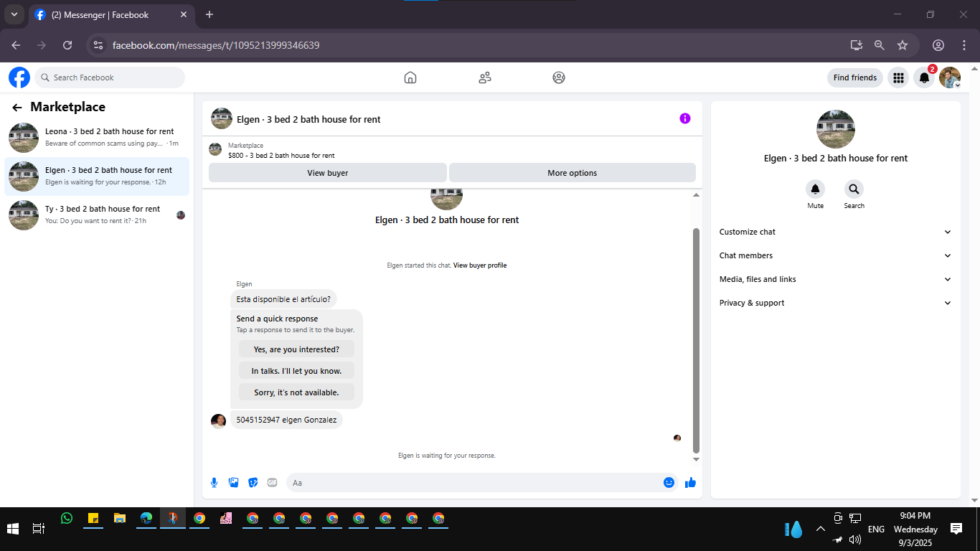Send a voice clip with microphone icon
This screenshot has height=551, width=980.
[214, 483]
